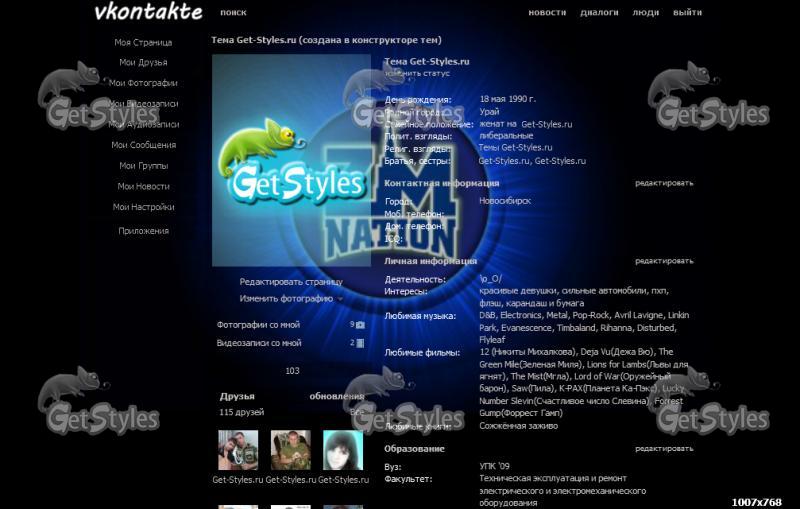Open Мои Сообщения from the sidebar

click(143, 145)
